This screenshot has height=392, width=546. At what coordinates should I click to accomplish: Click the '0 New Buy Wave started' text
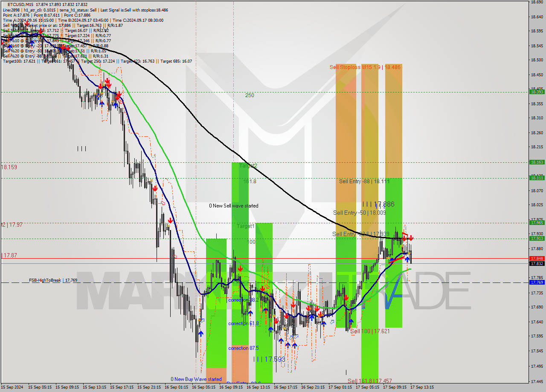(x=196, y=379)
